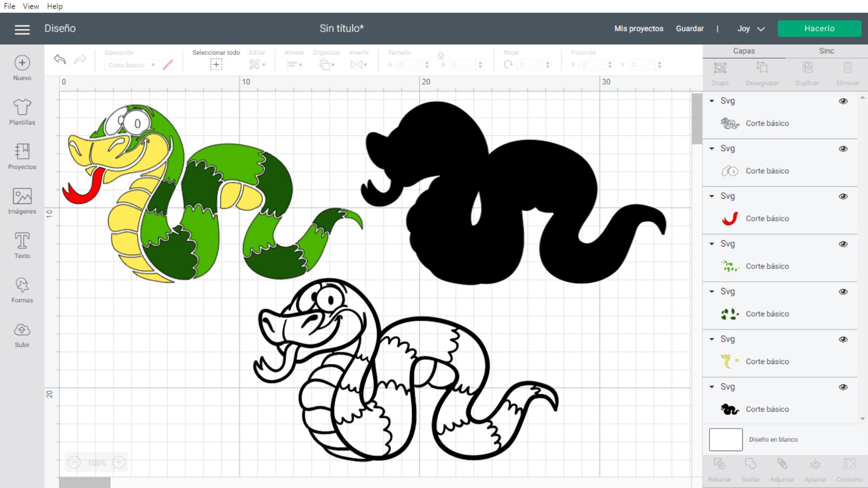Open the Operación dropdown
The width and height of the screenshot is (868, 488).
pyautogui.click(x=131, y=65)
